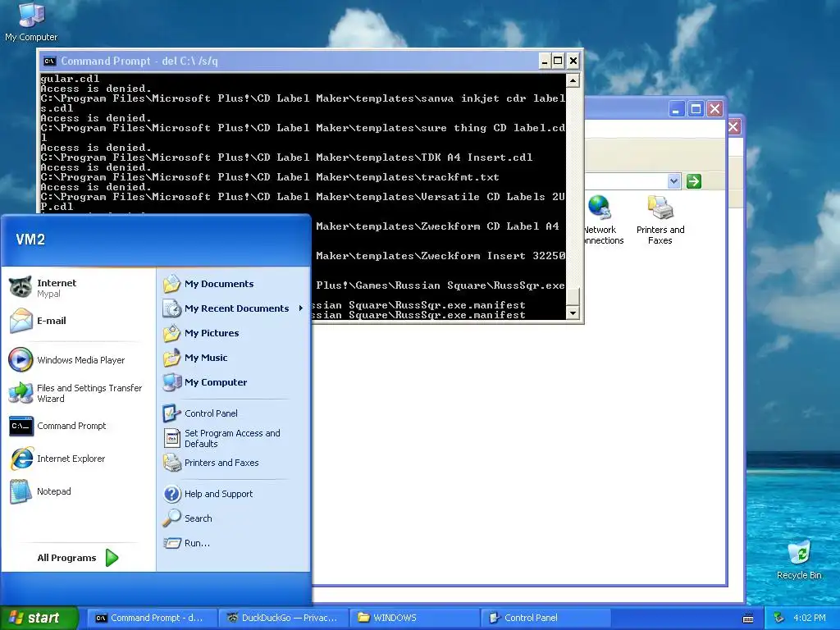Click the Command Prompt scrollbar thumb
This screenshot has height=630, width=840.
point(573,295)
